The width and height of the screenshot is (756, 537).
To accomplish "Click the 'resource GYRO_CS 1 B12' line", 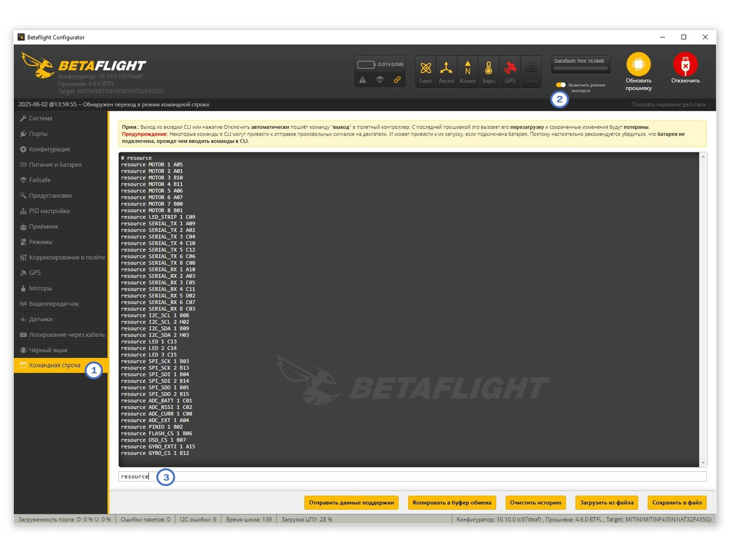I will click(x=155, y=453).
